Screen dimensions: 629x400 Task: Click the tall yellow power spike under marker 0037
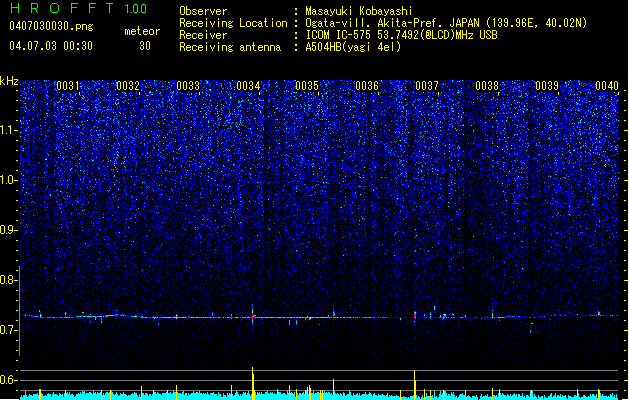(415, 385)
